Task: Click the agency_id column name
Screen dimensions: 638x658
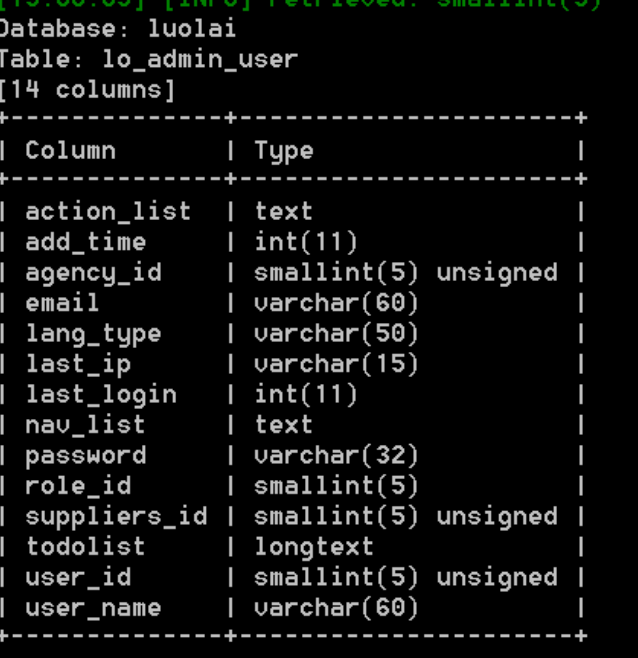Action: [x=93, y=274]
